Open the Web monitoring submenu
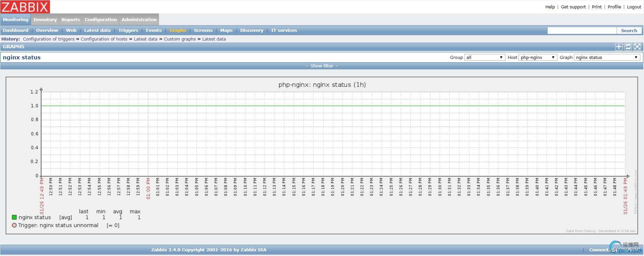This screenshot has width=644, height=256. pyautogui.click(x=71, y=30)
